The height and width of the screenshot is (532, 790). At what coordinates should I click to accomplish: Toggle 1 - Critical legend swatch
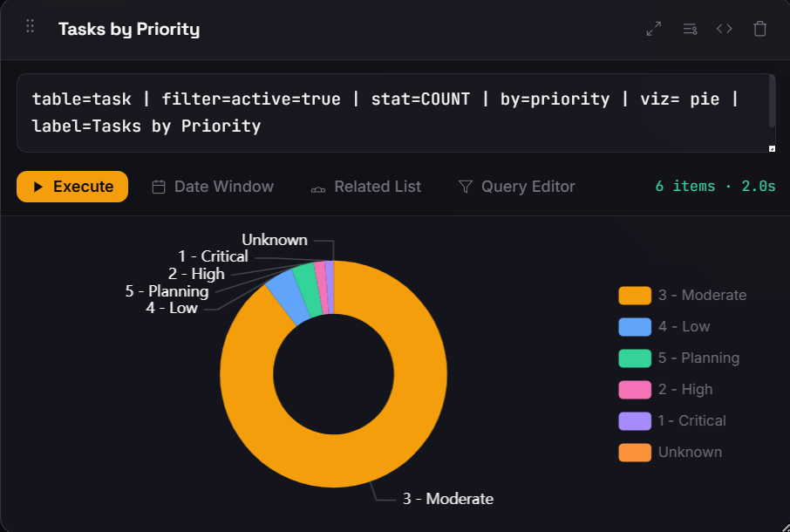click(x=635, y=420)
